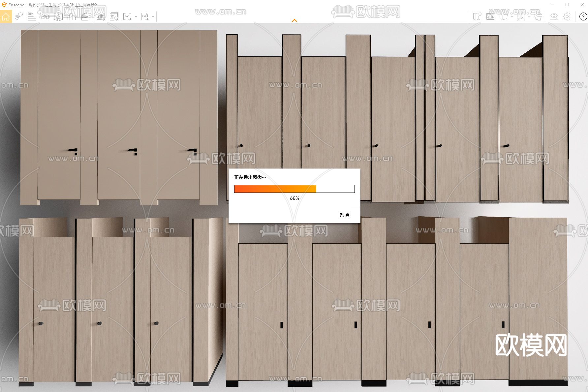Screen dimensions: 588x392
Task: Open the help question mark icon
Action: (x=583, y=16)
